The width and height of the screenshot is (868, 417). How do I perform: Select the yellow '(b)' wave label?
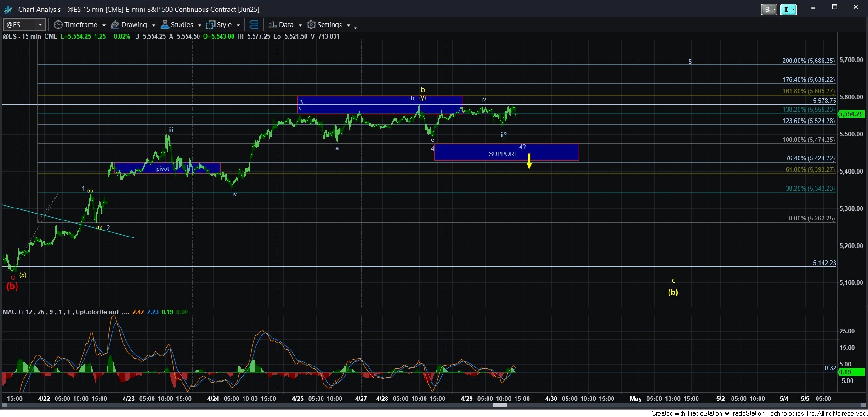click(x=673, y=292)
